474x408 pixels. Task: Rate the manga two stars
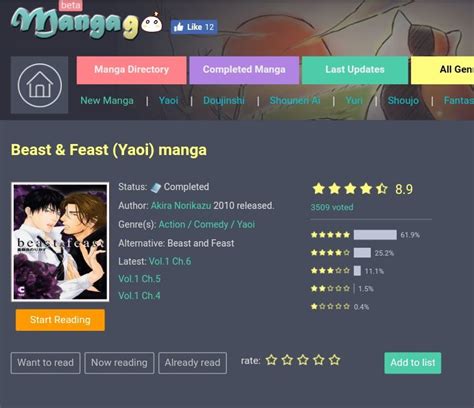coord(287,360)
